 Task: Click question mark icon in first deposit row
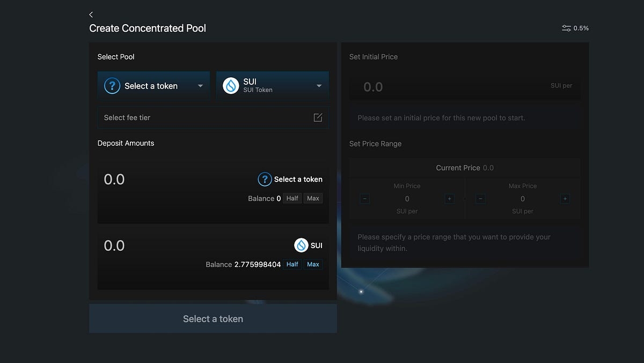tap(265, 179)
